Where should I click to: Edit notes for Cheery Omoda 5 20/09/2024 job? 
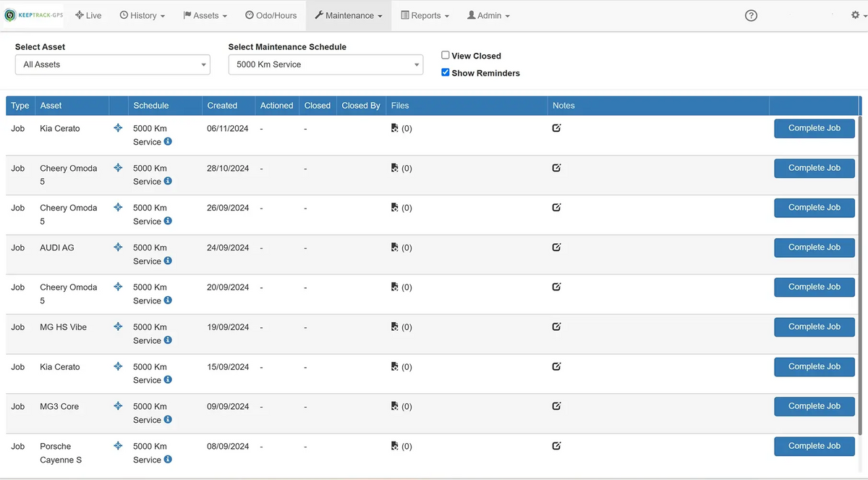556,287
